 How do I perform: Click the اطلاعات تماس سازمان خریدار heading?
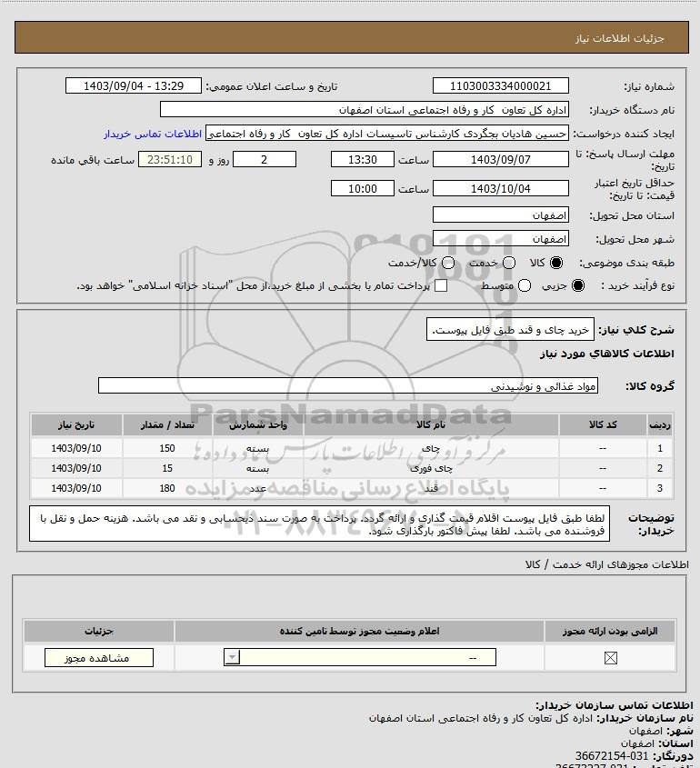point(615,705)
